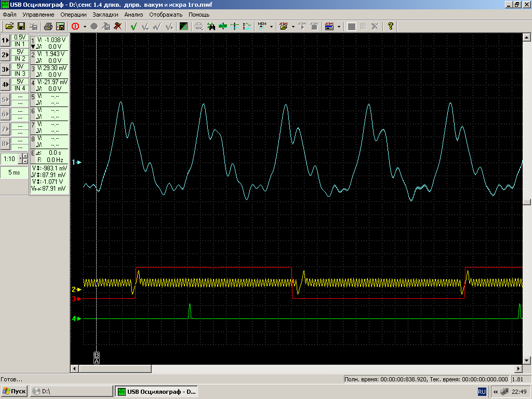Expand hidden tray icons with the chevron
This screenshot has width=532, height=399.
(496, 392)
